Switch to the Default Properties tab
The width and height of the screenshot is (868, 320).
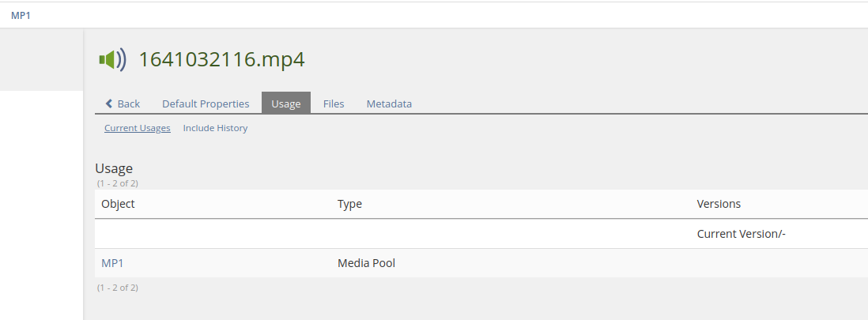[x=206, y=104]
